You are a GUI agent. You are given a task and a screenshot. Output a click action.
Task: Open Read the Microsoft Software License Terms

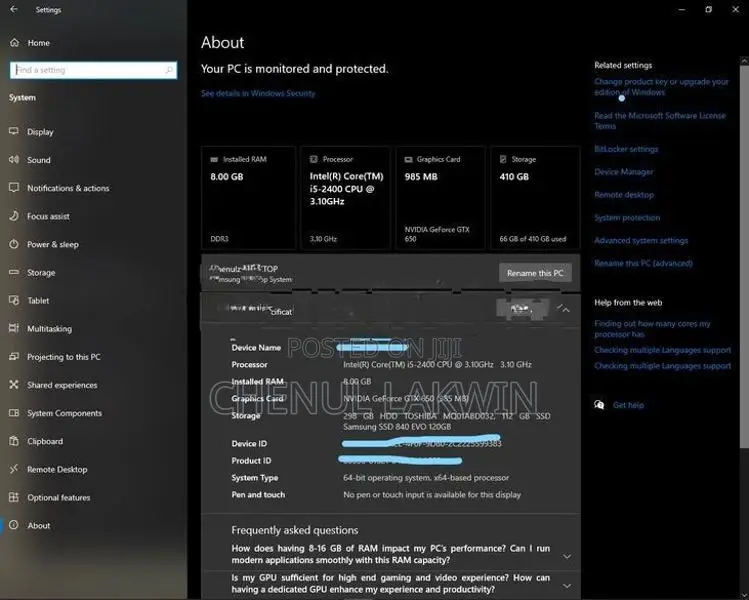660,121
